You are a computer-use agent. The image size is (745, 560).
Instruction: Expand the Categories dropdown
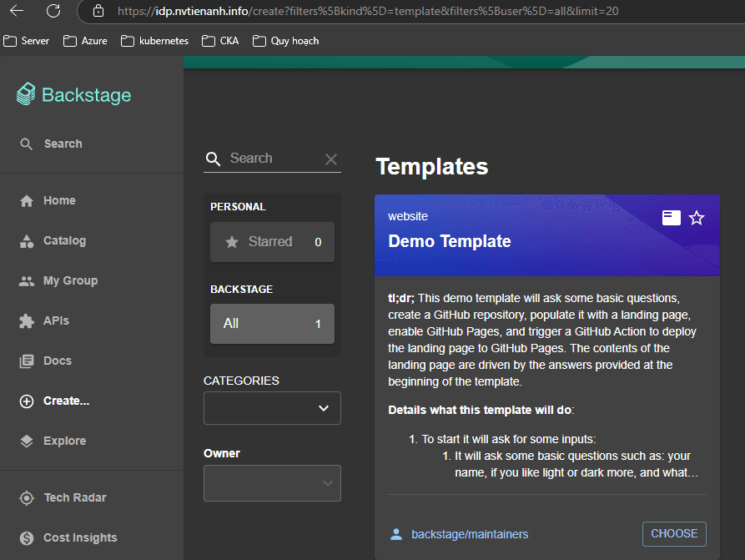(272, 408)
